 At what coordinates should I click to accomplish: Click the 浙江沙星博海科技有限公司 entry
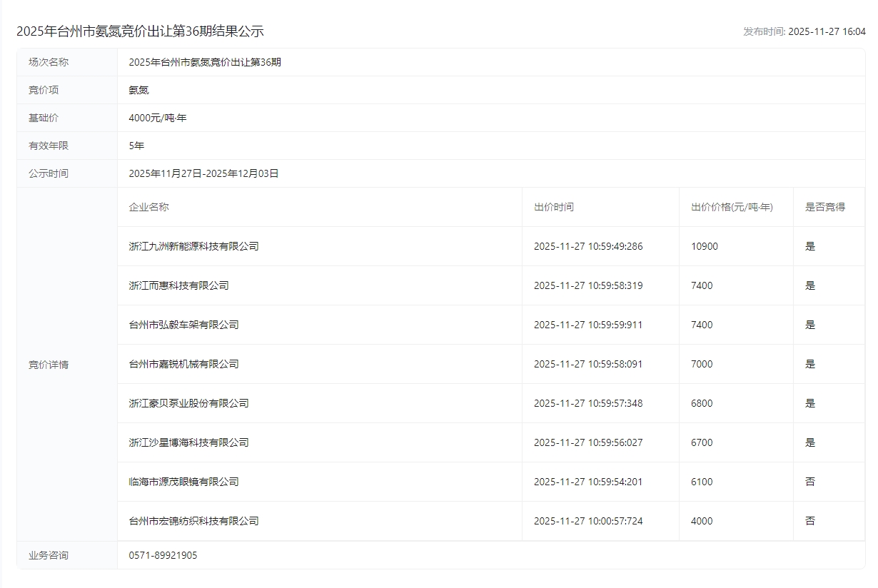(x=188, y=442)
